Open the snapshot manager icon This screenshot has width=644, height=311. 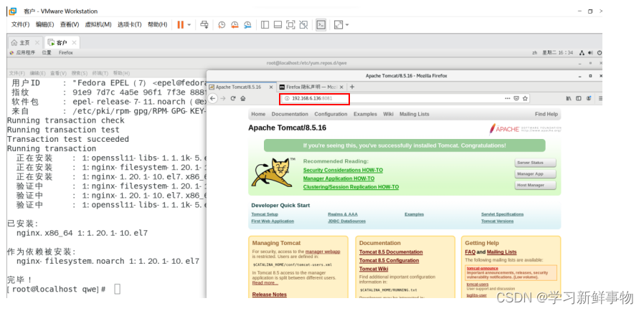point(247,25)
